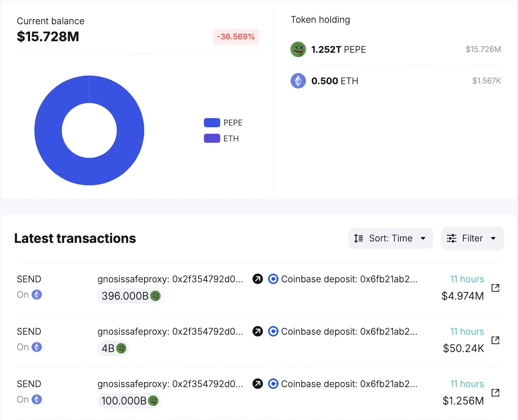The width and height of the screenshot is (518, 420).
Task: Open external link for 4B transaction
Action: [x=495, y=340]
